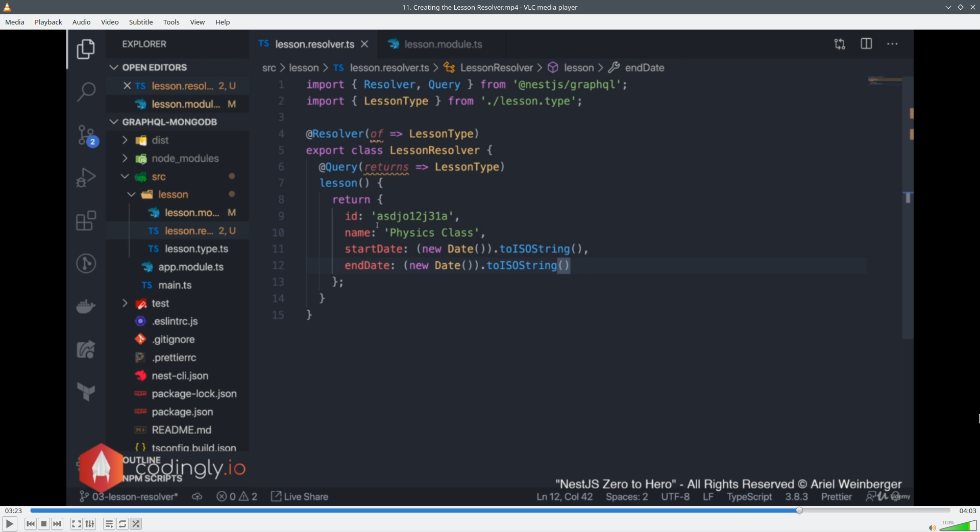
Task: Collapse the src folder
Action: click(125, 176)
